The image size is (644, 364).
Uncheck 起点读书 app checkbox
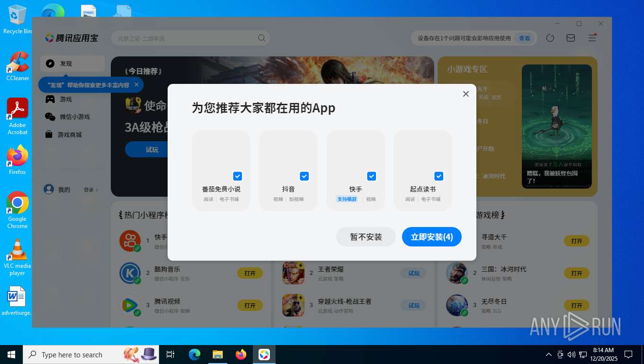pyautogui.click(x=439, y=176)
